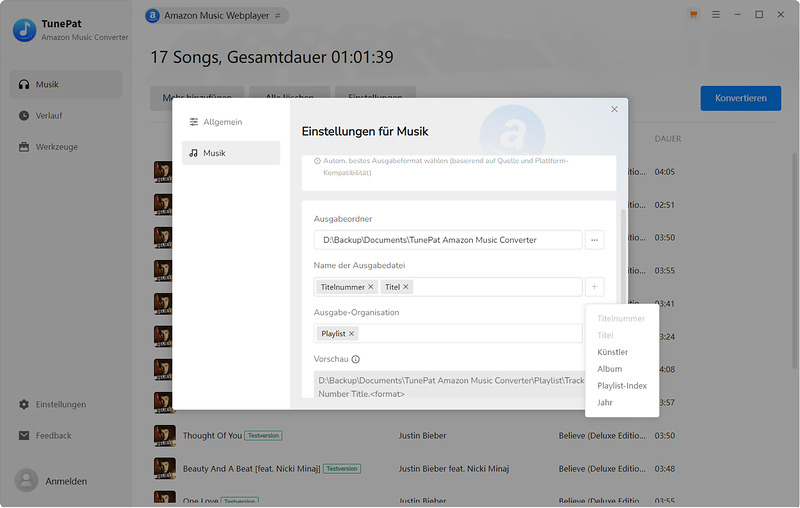Screen dimensions: 800x508
Task: Click the Ausgabeordner label
Action: [x=343, y=219]
